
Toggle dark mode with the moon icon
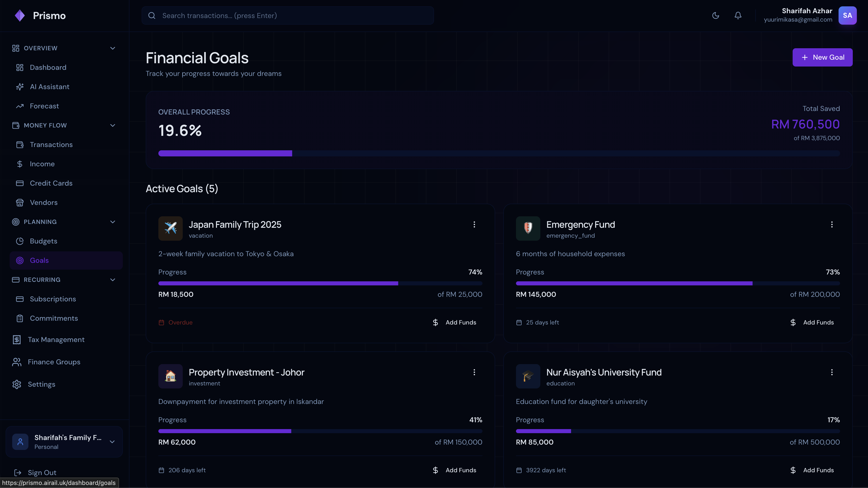[x=716, y=15]
